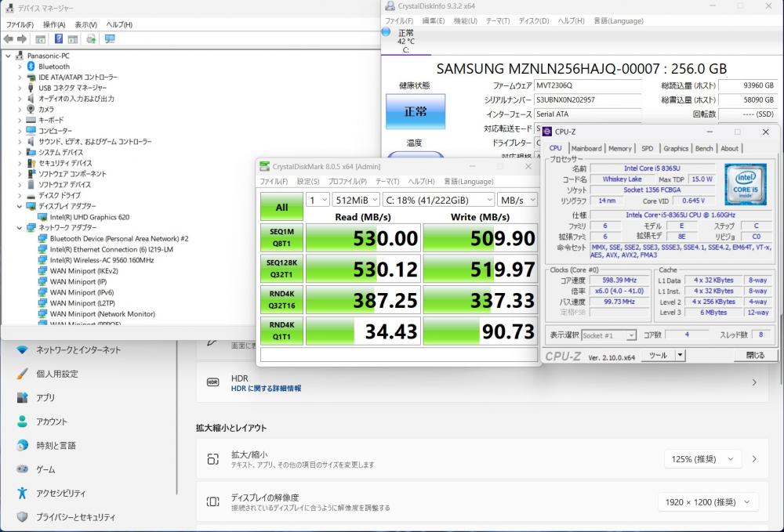Screen dimensions: 784x532
Task: Select WAN Miniport (IKEv2) entry
Action: (x=84, y=271)
